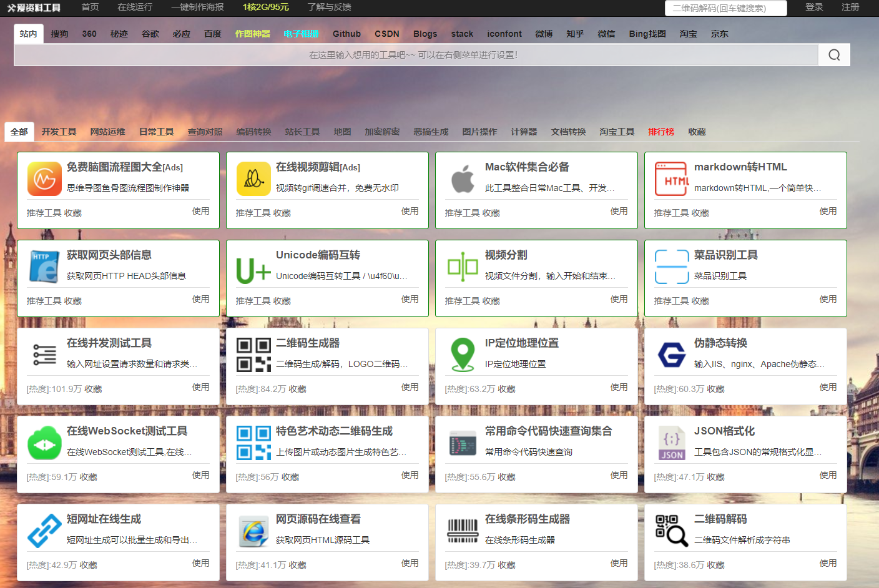Screen dimensions: 879x588
Task: Open the 伪静态转换 title link
Action: (x=720, y=343)
